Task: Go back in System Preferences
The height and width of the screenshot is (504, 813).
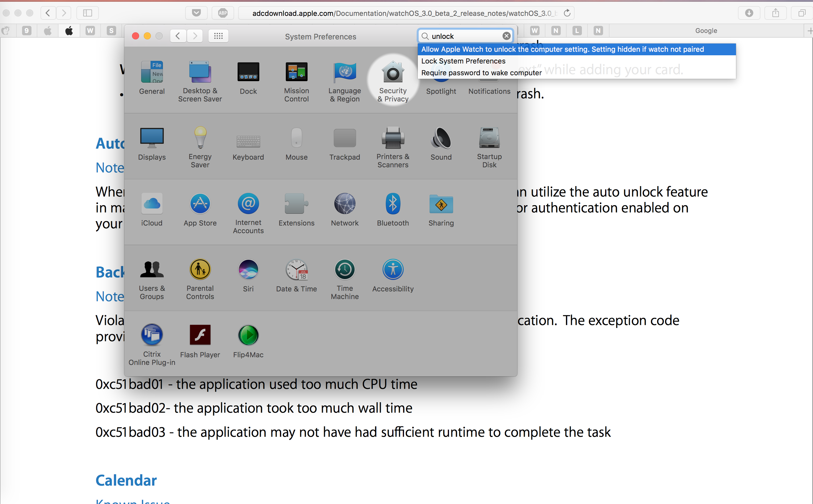Action: tap(178, 36)
